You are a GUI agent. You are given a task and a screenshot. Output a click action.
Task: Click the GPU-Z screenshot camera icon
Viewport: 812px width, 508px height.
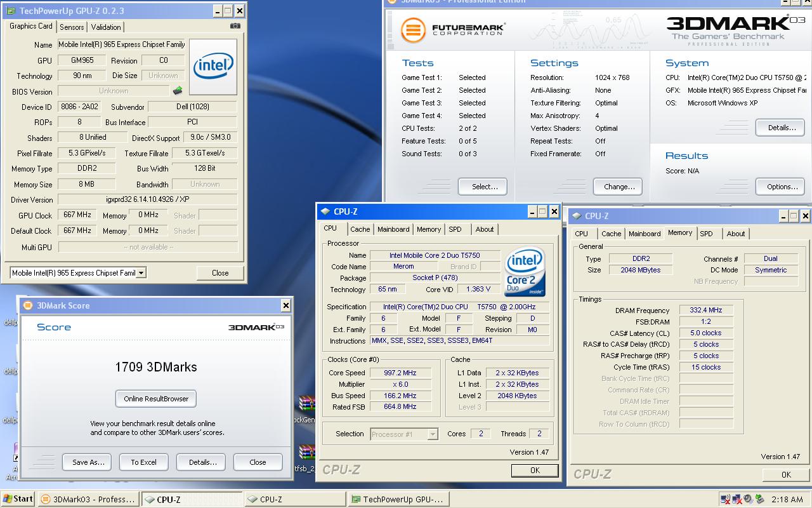click(235, 26)
